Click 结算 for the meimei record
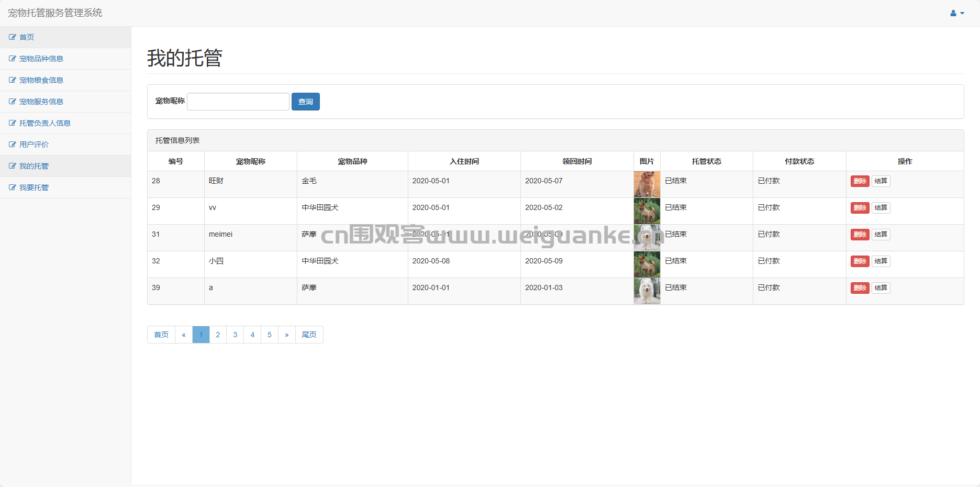 [881, 235]
